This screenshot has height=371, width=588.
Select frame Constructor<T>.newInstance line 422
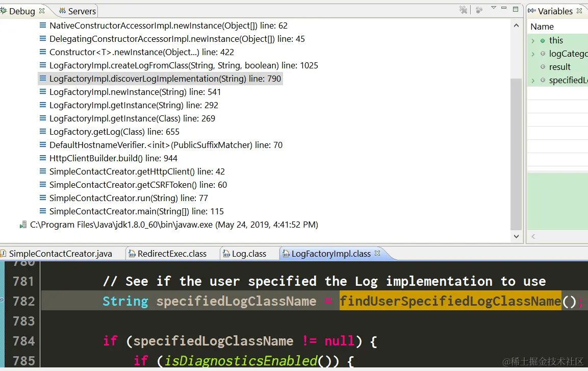coord(141,52)
